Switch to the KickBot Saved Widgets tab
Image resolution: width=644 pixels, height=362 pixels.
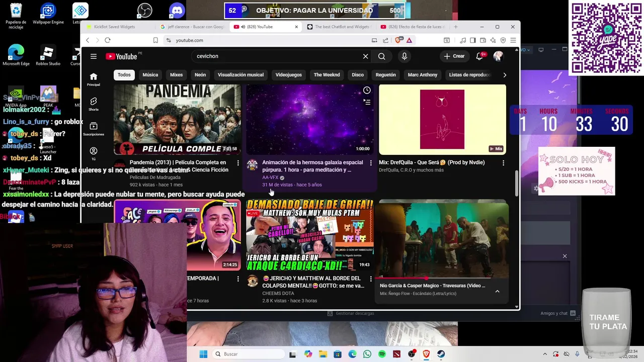116,27
